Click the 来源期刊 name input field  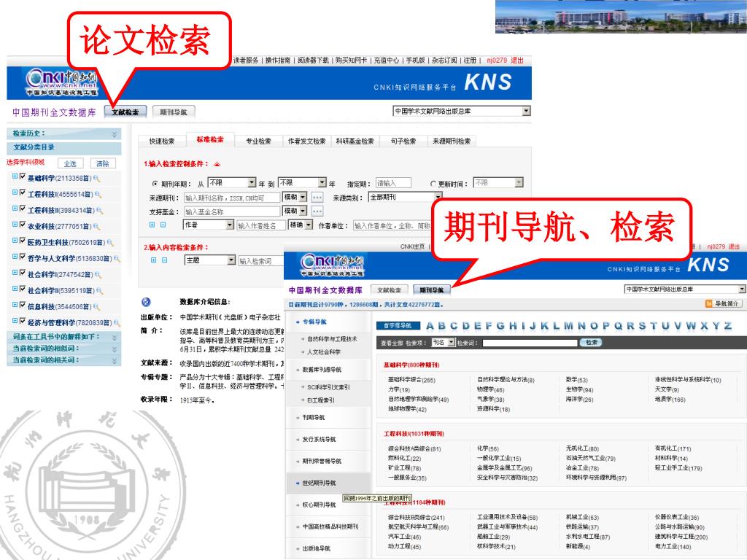tap(233, 198)
